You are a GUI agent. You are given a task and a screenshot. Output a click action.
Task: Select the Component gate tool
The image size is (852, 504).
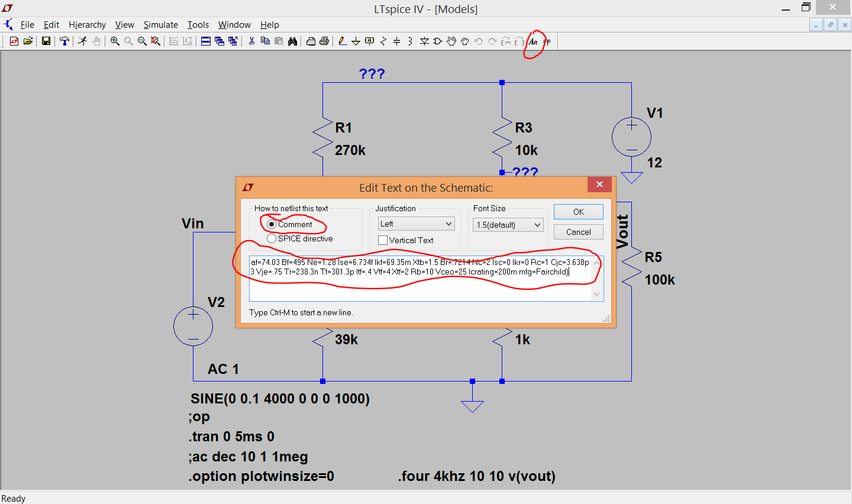pyautogui.click(x=438, y=41)
